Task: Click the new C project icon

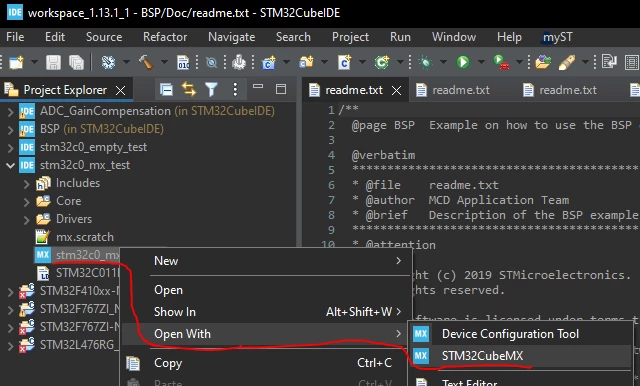Action: pos(269,62)
